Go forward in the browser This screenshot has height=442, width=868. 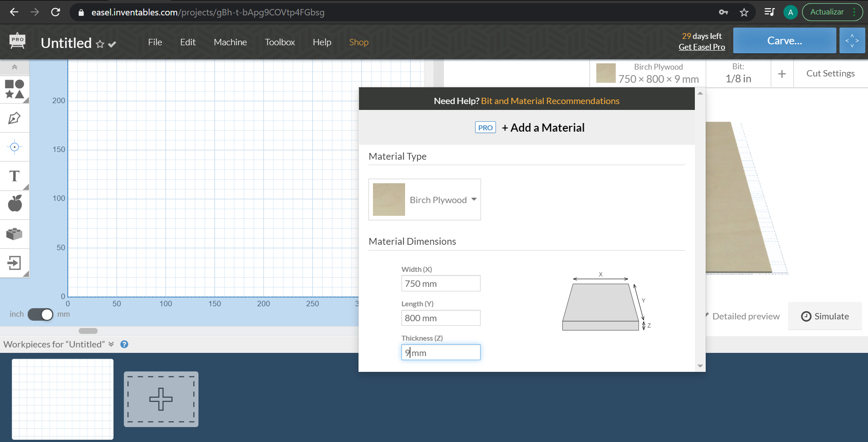35,12
